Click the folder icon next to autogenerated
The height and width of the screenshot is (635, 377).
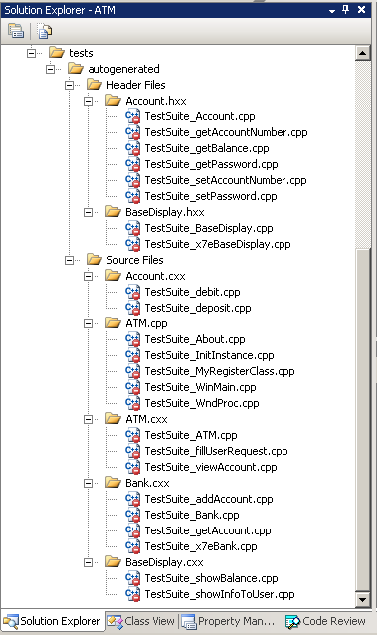[x=76, y=68]
